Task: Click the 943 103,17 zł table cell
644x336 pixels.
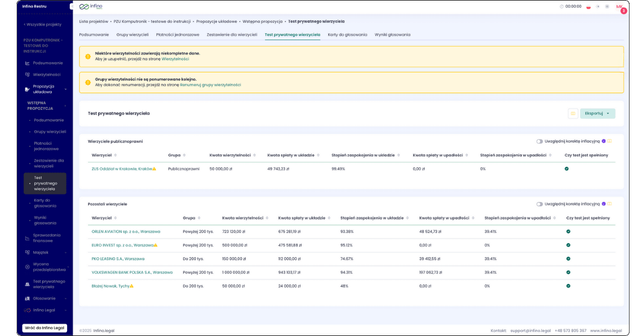Action: point(289,273)
